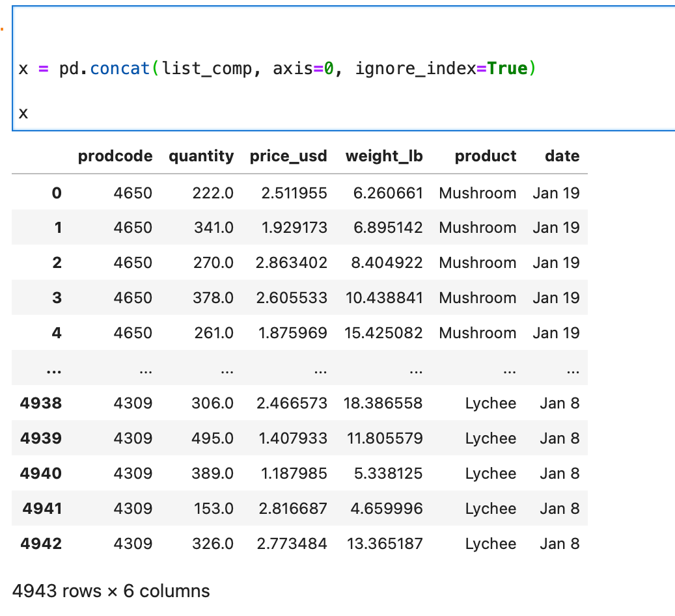Image resolution: width=675 pixels, height=616 pixels.
Task: Select the Lychee value in row 4938
Action: click(x=490, y=403)
